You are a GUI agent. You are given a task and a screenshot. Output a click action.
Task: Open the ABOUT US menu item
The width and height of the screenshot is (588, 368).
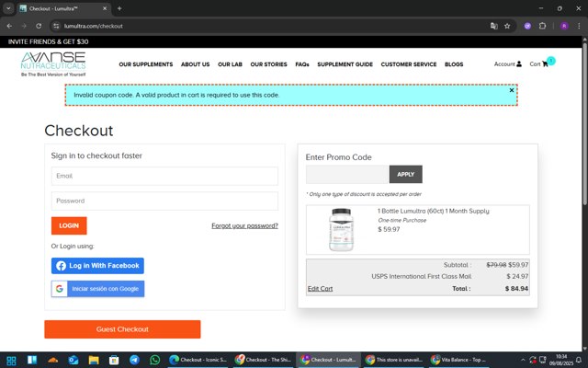click(x=195, y=64)
